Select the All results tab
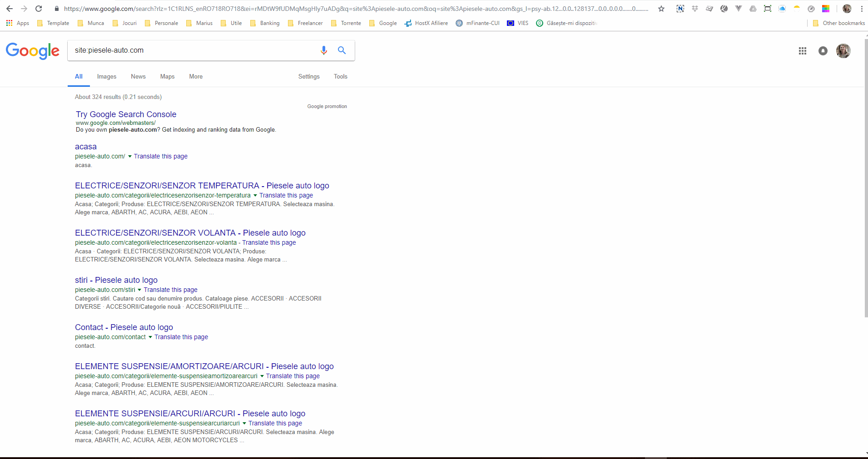The height and width of the screenshot is (459, 868). [x=79, y=77]
